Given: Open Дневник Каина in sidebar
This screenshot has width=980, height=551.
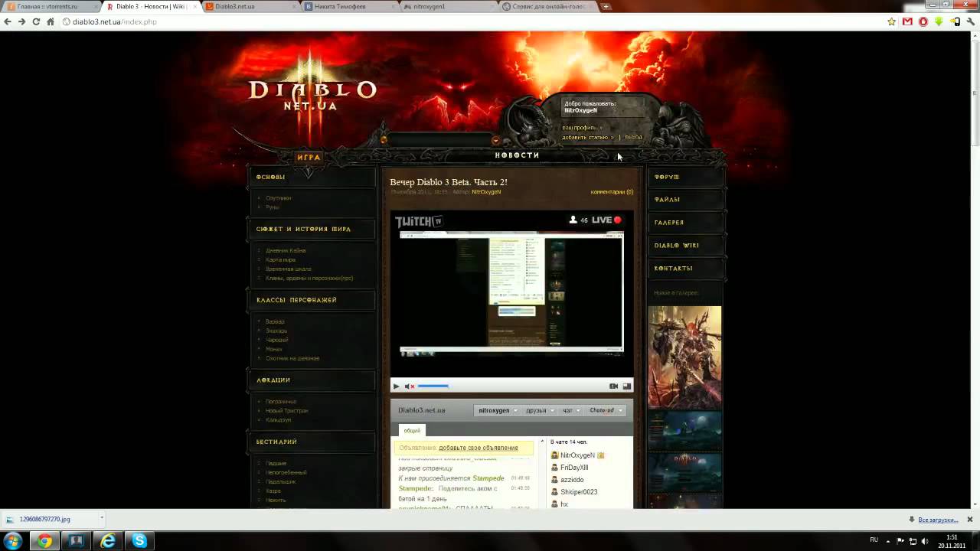Looking at the screenshot, I should (286, 250).
